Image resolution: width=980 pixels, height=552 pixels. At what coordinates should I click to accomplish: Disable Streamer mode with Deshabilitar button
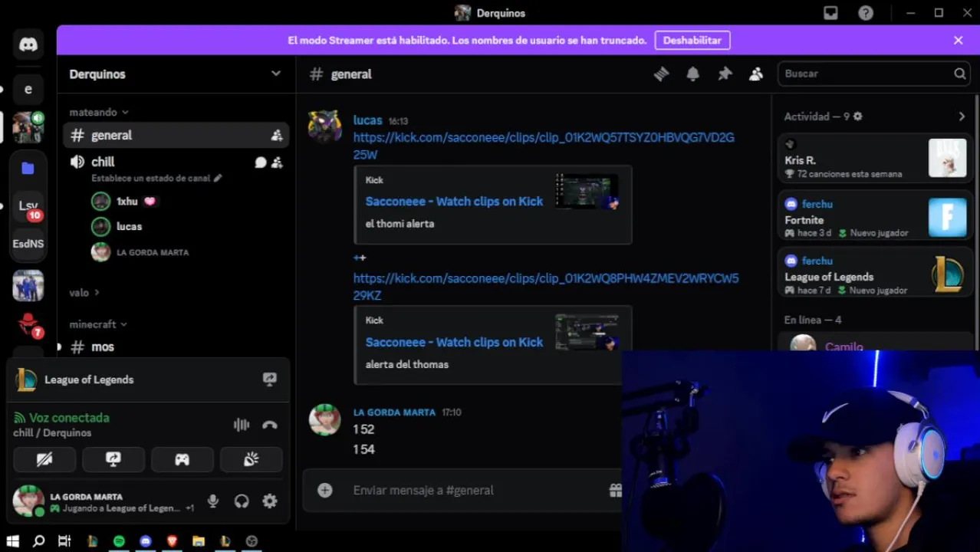coord(692,41)
